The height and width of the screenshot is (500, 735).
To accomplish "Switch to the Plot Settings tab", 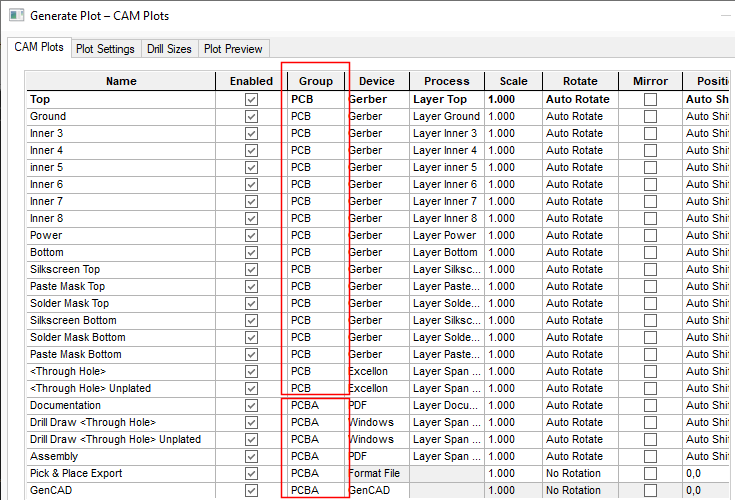I will [105, 49].
